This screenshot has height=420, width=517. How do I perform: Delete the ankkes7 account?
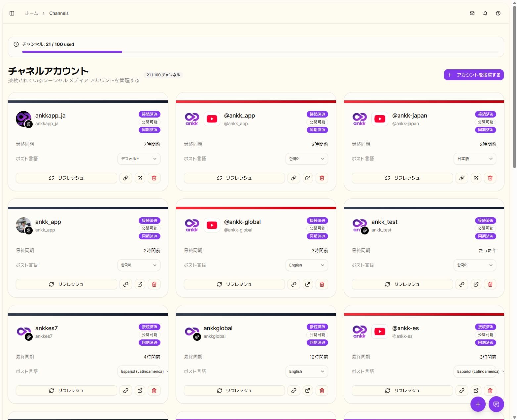pos(154,391)
